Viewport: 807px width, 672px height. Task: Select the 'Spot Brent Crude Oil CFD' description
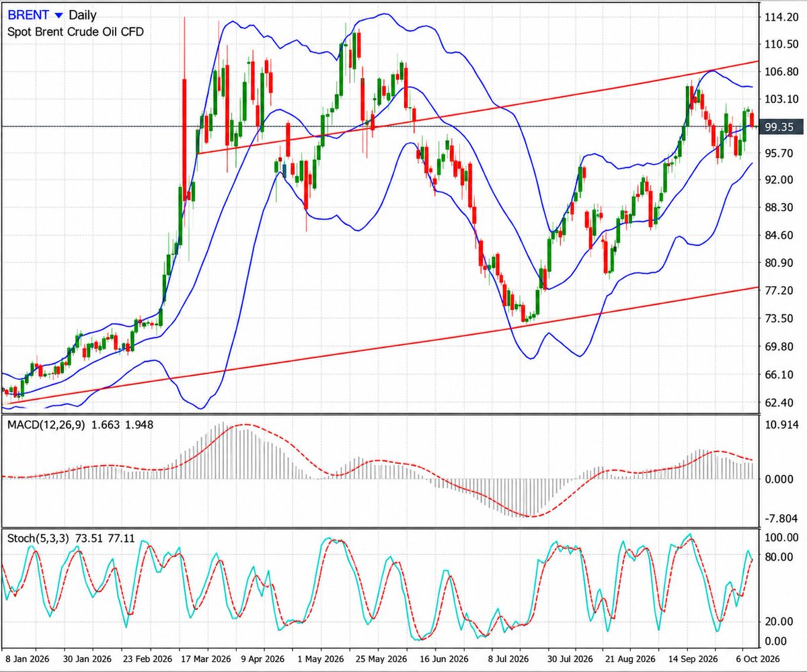tap(75, 32)
